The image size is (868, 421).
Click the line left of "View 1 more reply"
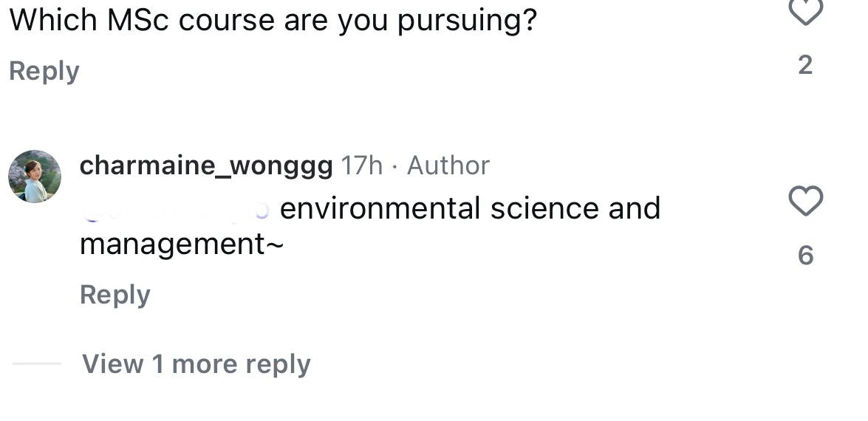point(36,364)
